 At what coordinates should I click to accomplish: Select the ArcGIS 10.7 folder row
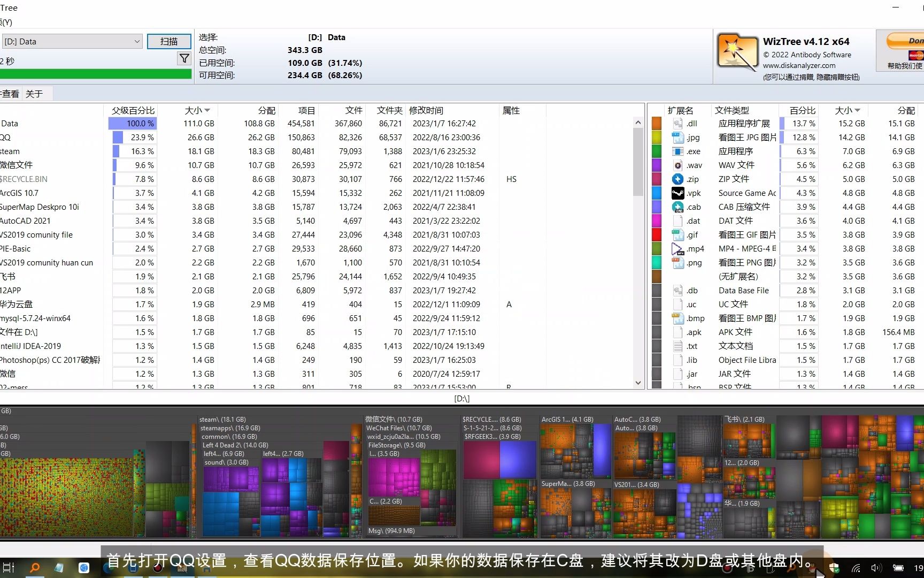tap(315, 193)
